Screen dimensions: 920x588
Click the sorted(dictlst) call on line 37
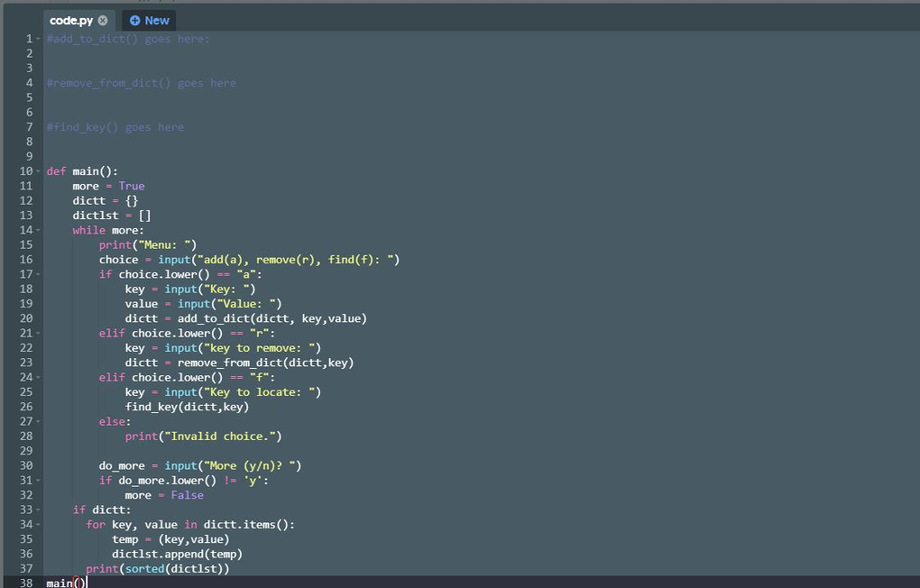[176, 568]
